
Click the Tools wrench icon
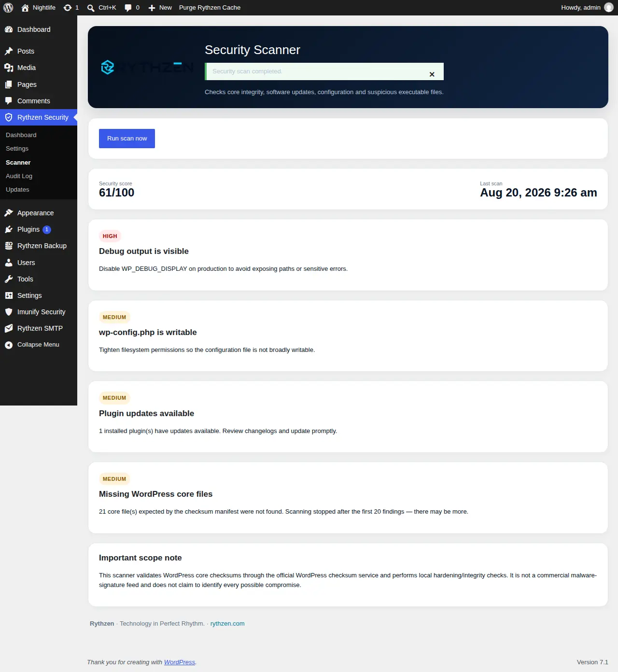pos(9,279)
